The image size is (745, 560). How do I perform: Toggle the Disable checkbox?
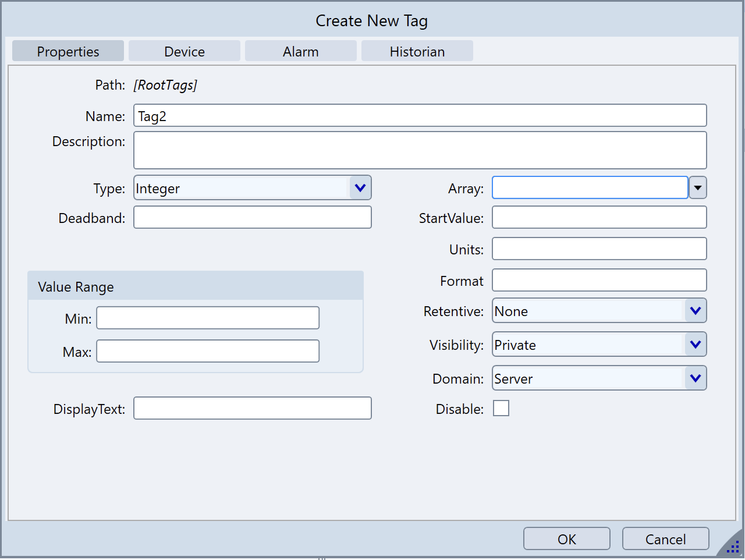point(501,409)
